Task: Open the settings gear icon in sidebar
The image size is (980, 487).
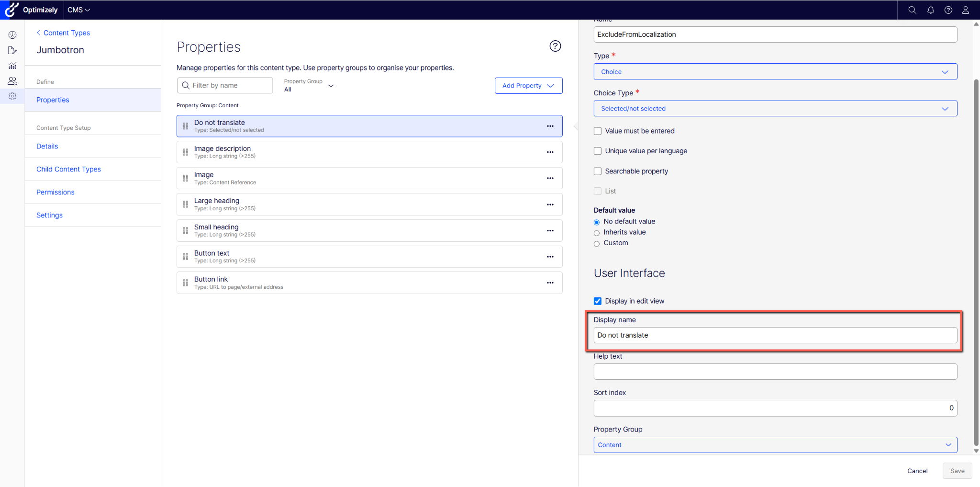Action: (12, 96)
